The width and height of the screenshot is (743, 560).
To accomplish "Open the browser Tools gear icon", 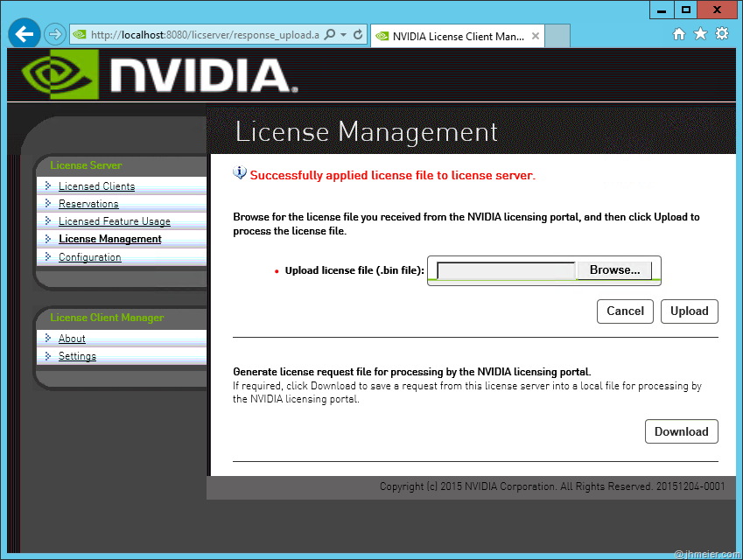I will pos(722,34).
